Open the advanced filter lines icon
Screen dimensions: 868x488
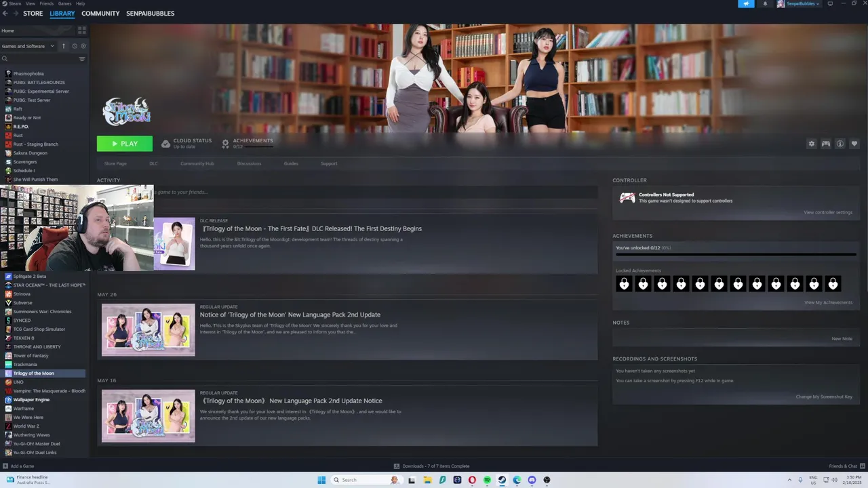82,59
